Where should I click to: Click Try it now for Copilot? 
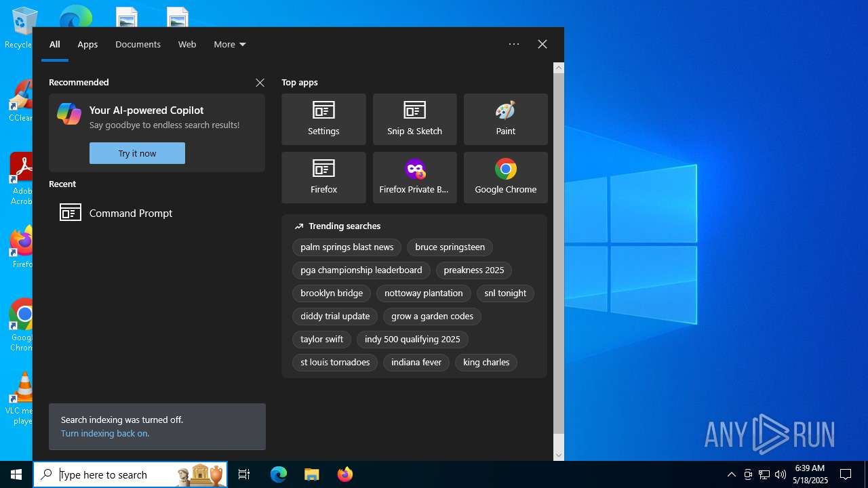pyautogui.click(x=137, y=153)
